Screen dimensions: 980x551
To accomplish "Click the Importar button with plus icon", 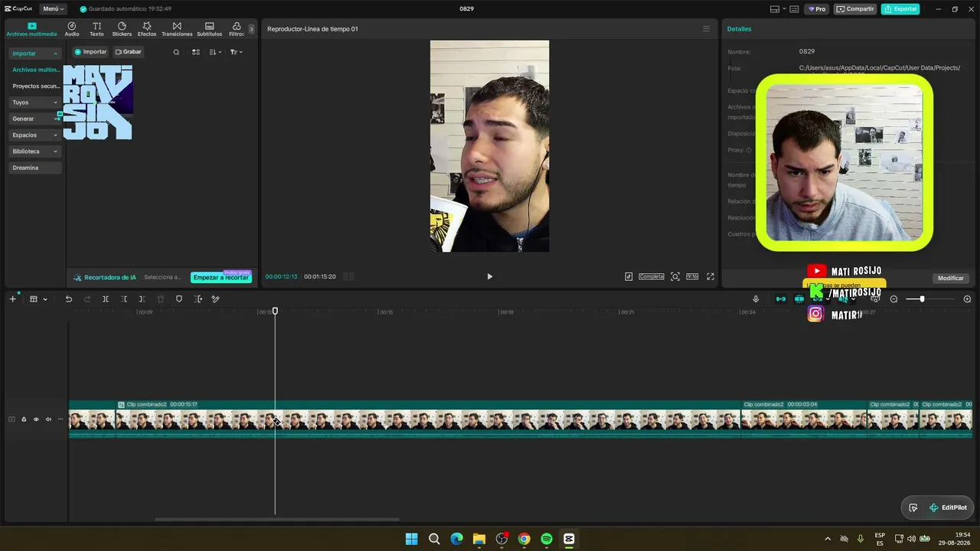I will [90, 52].
